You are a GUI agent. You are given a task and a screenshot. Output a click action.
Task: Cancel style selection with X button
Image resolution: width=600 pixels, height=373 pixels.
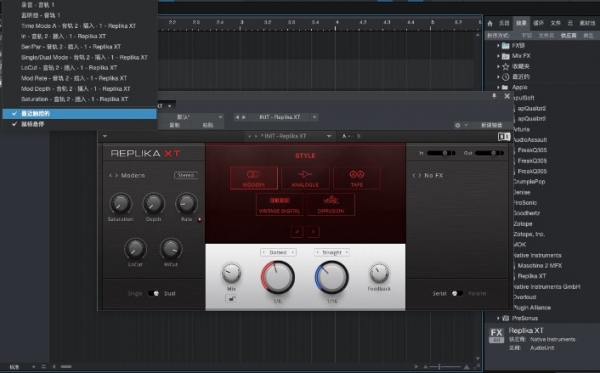coord(313,231)
